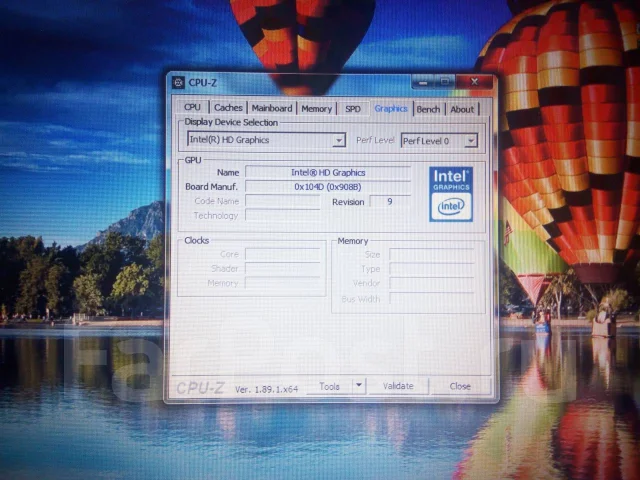
Task: Go to the SPD tab
Action: pos(353,109)
